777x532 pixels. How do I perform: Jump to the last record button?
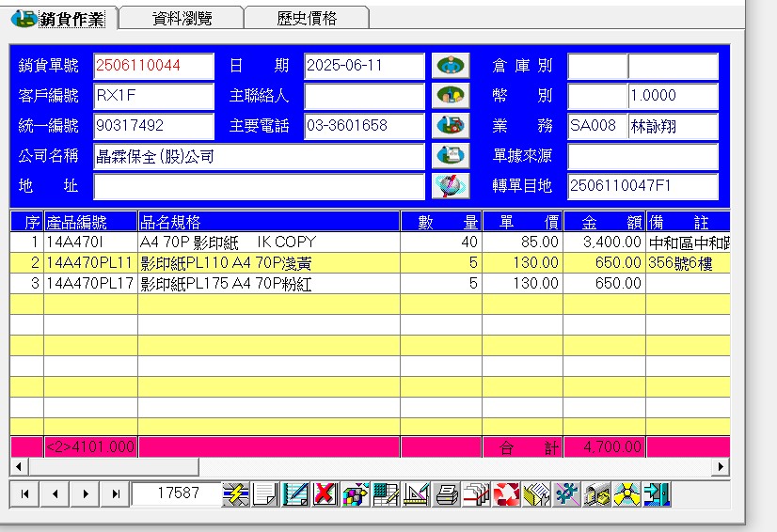point(116,493)
